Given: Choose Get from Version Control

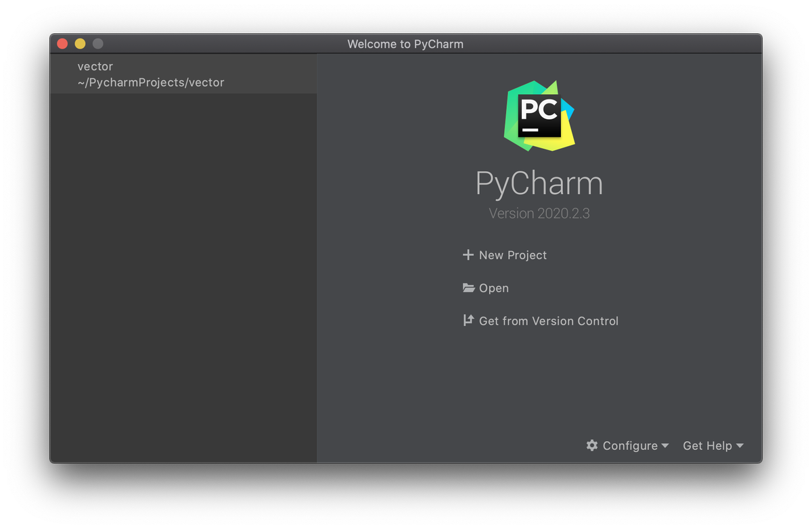Looking at the screenshot, I should (541, 321).
